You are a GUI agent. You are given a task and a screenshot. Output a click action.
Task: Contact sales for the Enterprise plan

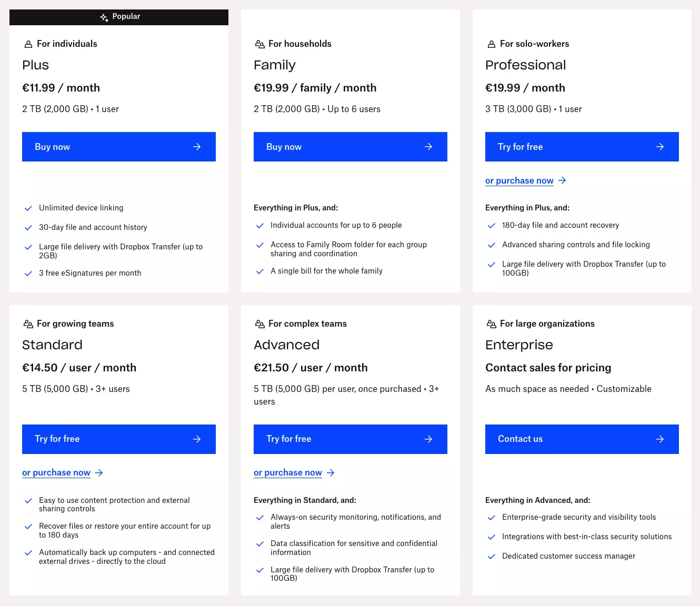point(582,439)
